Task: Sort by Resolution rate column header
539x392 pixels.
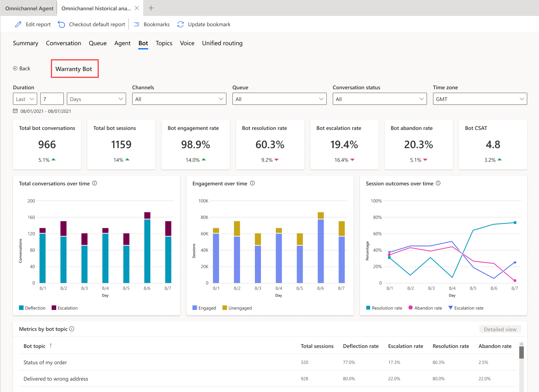Action: [x=451, y=346]
